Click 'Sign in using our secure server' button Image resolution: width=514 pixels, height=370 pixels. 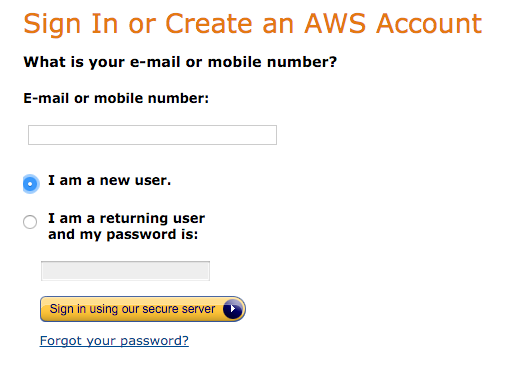coord(143,309)
